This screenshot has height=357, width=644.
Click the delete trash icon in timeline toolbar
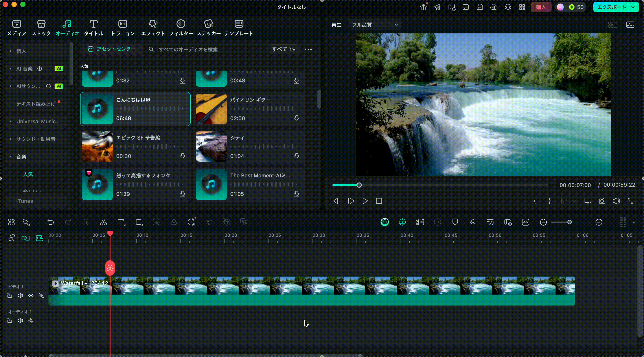tap(86, 222)
